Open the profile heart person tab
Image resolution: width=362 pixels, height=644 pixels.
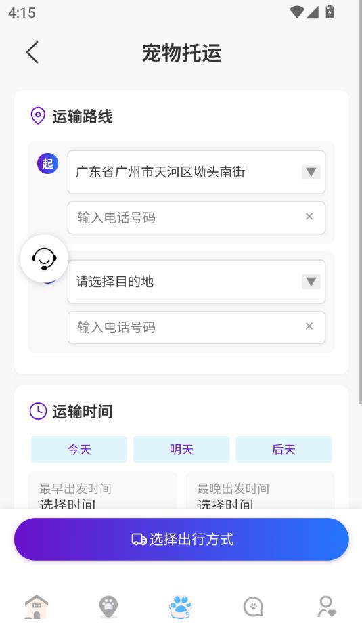[x=326, y=607]
